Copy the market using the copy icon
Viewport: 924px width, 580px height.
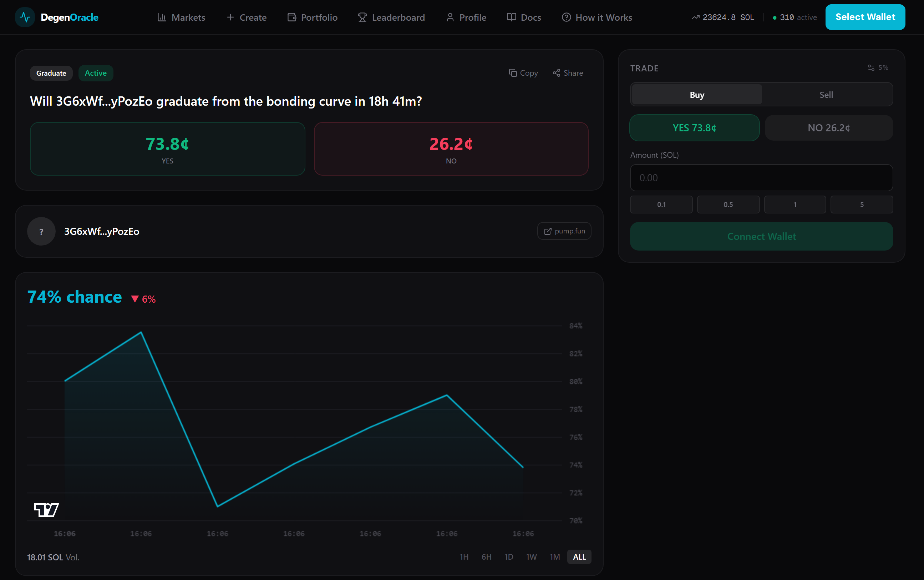[514, 73]
